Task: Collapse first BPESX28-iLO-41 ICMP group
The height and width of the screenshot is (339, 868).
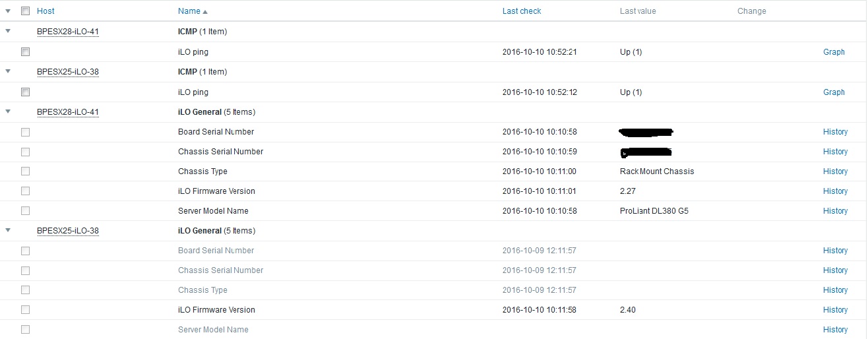Action: [8, 31]
